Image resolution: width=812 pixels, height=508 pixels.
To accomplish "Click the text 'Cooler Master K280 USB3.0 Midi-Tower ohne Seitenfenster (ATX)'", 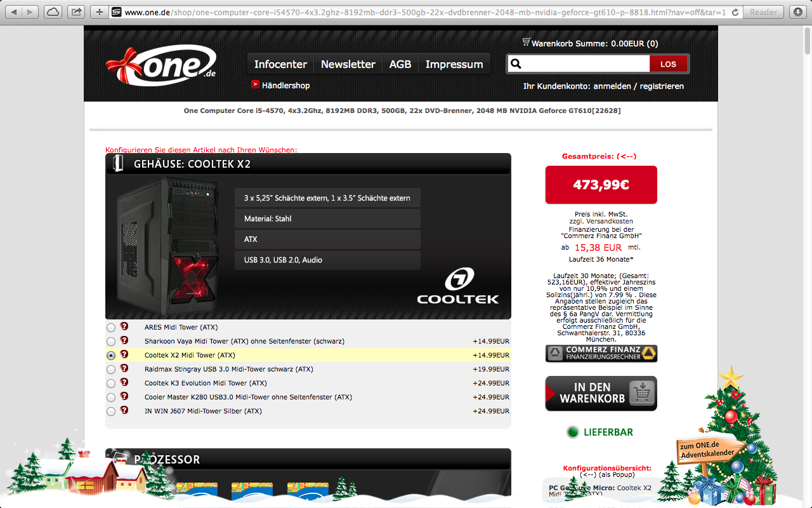I will point(248,397).
